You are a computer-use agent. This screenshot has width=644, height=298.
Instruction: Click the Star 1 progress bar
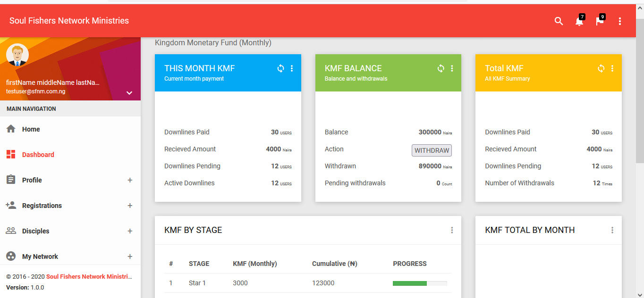[x=419, y=283]
